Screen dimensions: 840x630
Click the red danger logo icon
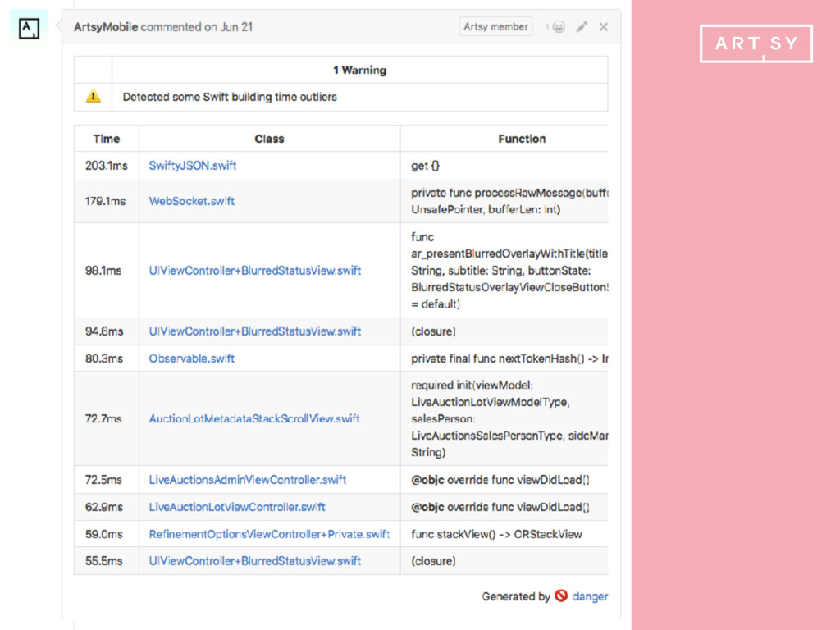pyautogui.click(x=561, y=596)
